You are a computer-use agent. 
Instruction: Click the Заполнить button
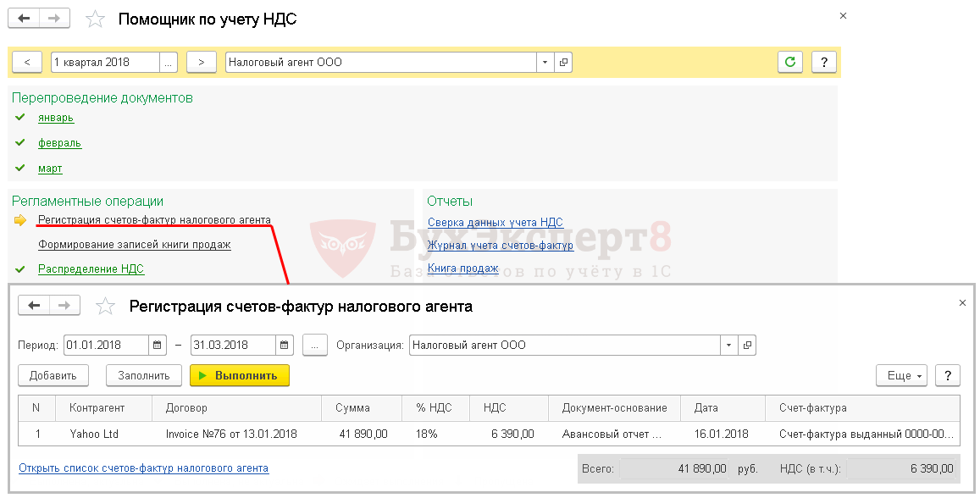144,375
